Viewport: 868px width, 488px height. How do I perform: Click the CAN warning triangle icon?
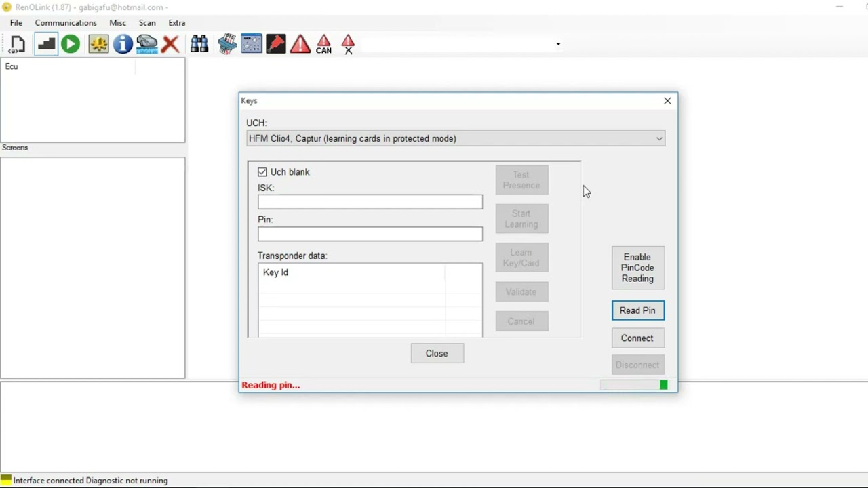point(324,45)
